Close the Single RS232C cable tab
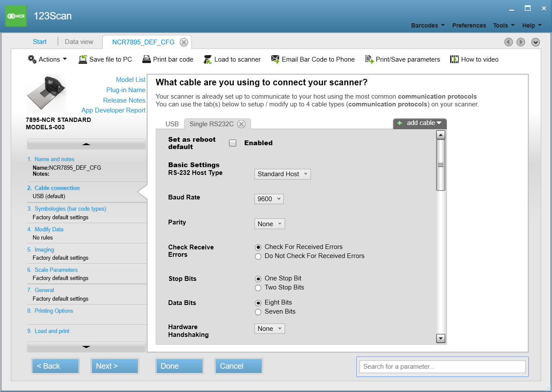552x392 pixels. 241,124
